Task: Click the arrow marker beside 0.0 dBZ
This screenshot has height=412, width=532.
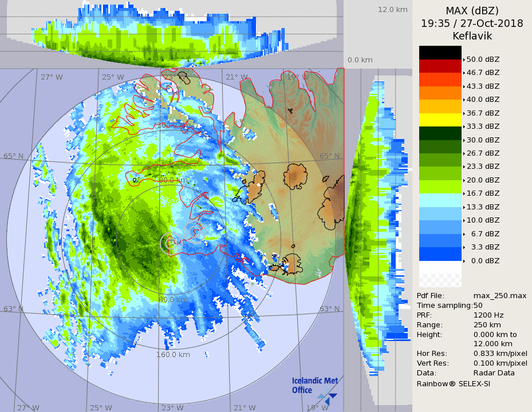Action: pos(464,261)
